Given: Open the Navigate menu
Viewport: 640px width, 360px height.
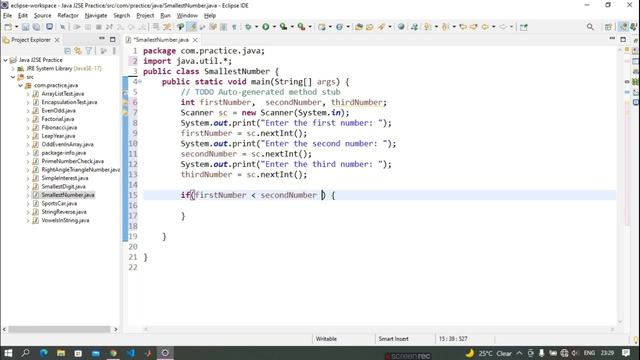Looking at the screenshot, I should tap(96, 16).
